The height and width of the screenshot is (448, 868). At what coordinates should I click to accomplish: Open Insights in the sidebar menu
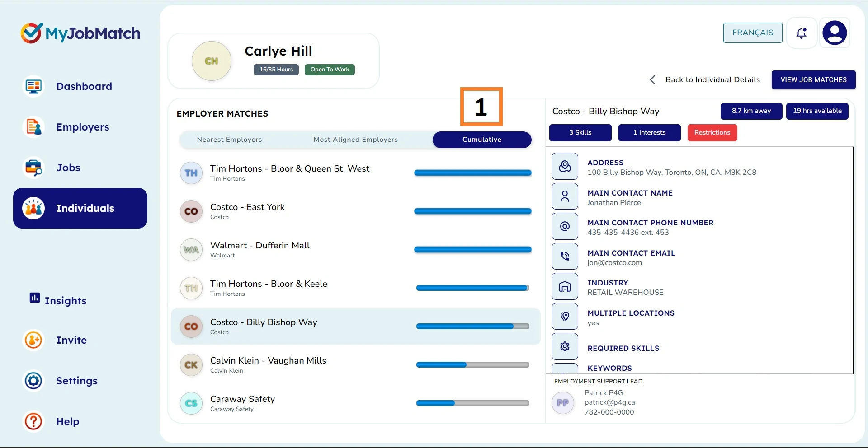coord(66,301)
